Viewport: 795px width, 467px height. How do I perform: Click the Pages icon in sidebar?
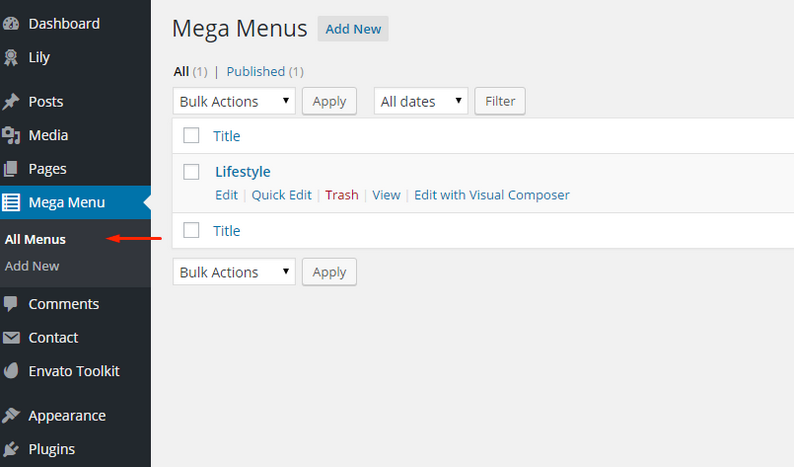[11, 169]
